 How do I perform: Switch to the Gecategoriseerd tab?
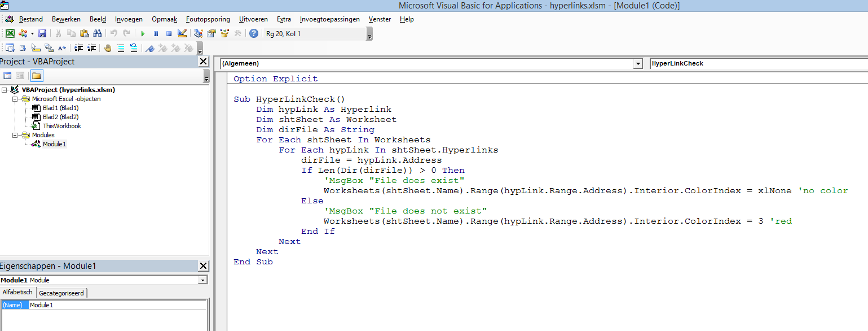pos(61,293)
